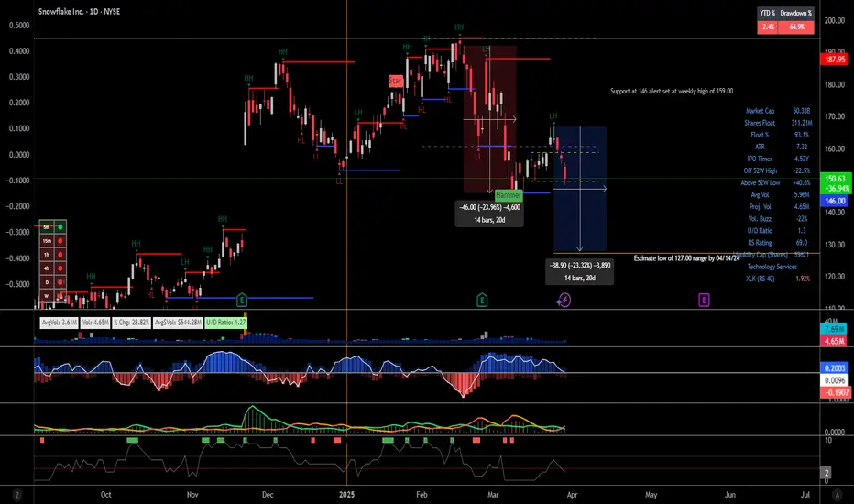Click the Apr label on the time axis

572,495
